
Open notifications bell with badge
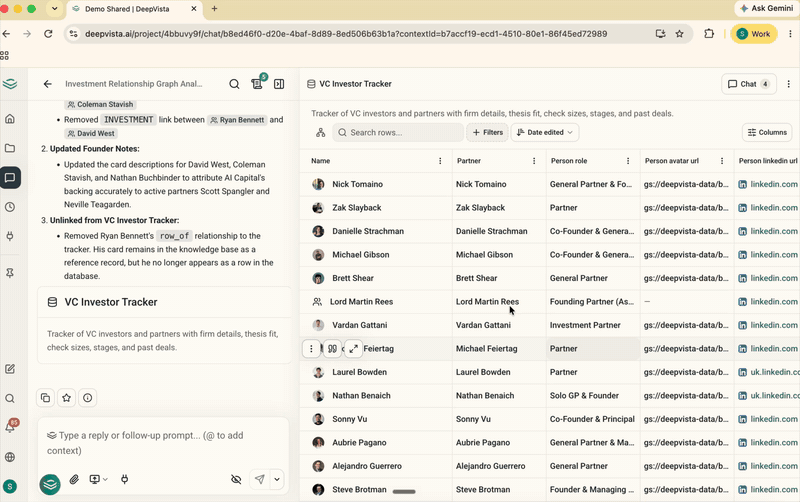click(x=10, y=427)
